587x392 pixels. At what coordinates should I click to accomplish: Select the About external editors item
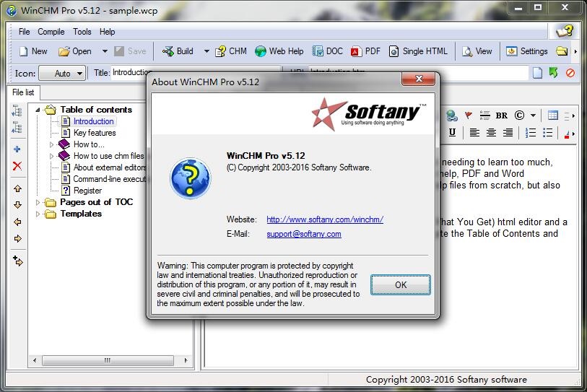tap(109, 167)
